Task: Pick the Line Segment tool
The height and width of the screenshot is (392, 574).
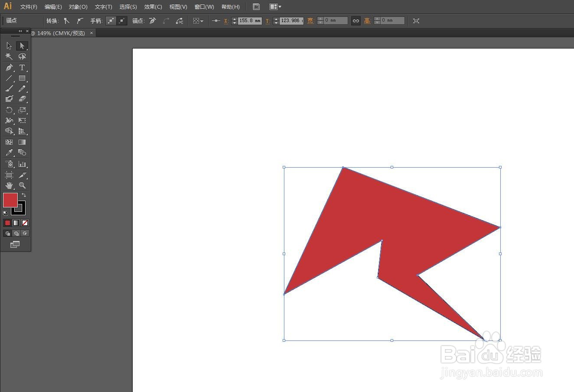Action: pyautogui.click(x=9, y=78)
